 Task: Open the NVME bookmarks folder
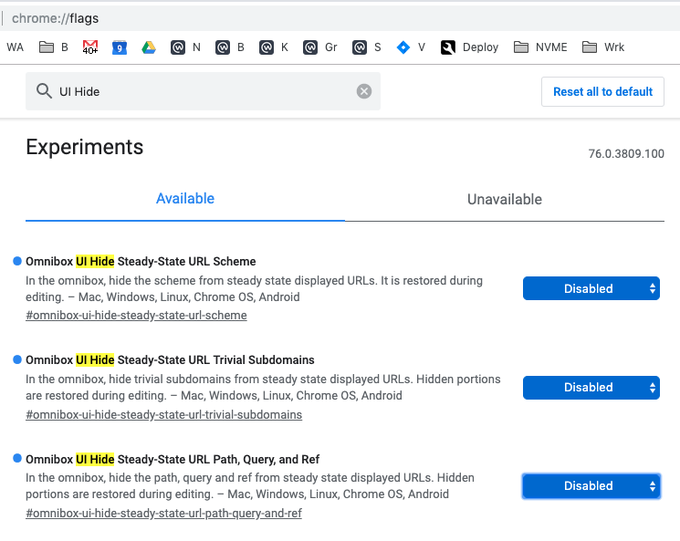pyautogui.click(x=539, y=47)
